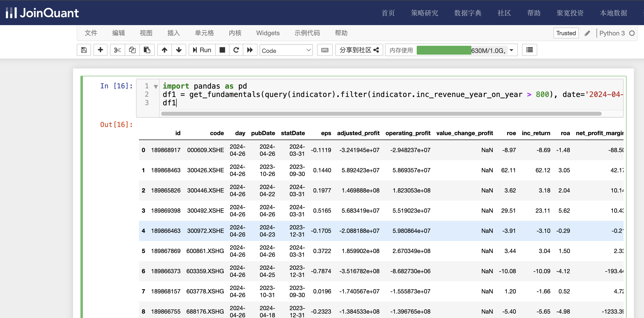Insert a new cell with the plus icon
The width and height of the screenshot is (644, 318).
[100, 50]
